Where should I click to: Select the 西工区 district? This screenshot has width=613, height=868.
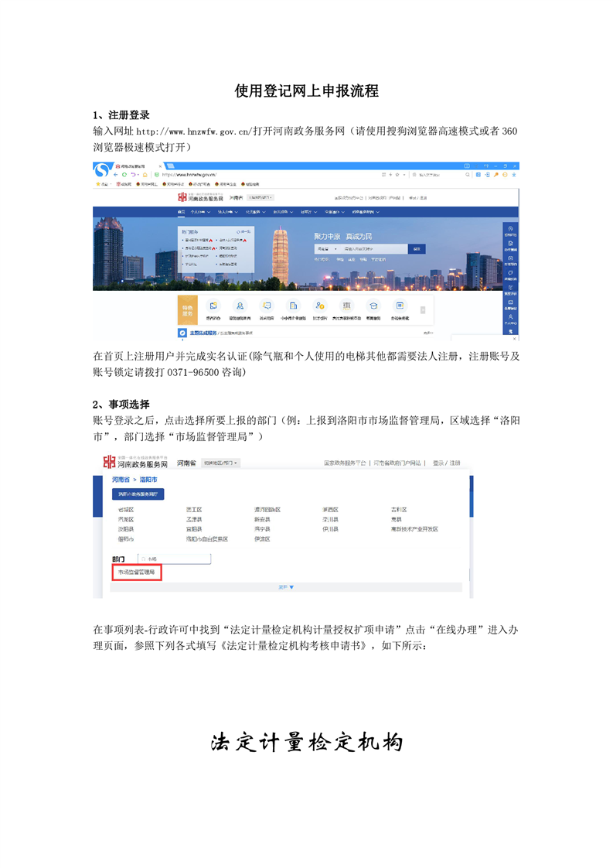click(193, 510)
